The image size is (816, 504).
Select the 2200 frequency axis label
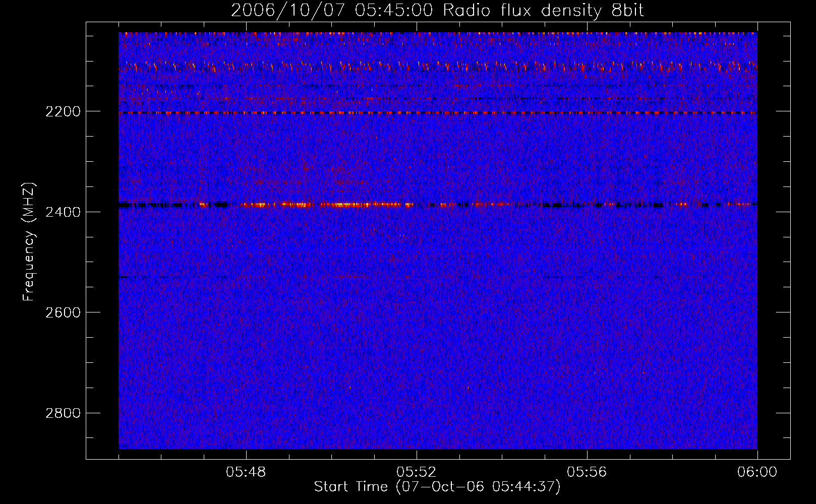(x=63, y=111)
